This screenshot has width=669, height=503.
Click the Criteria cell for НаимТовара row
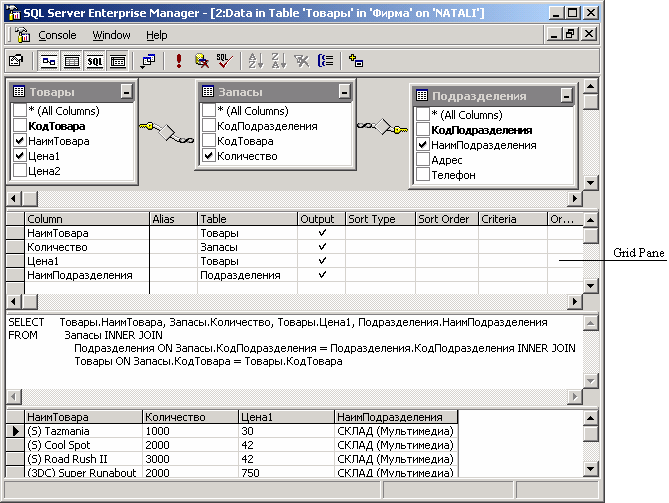click(513, 233)
